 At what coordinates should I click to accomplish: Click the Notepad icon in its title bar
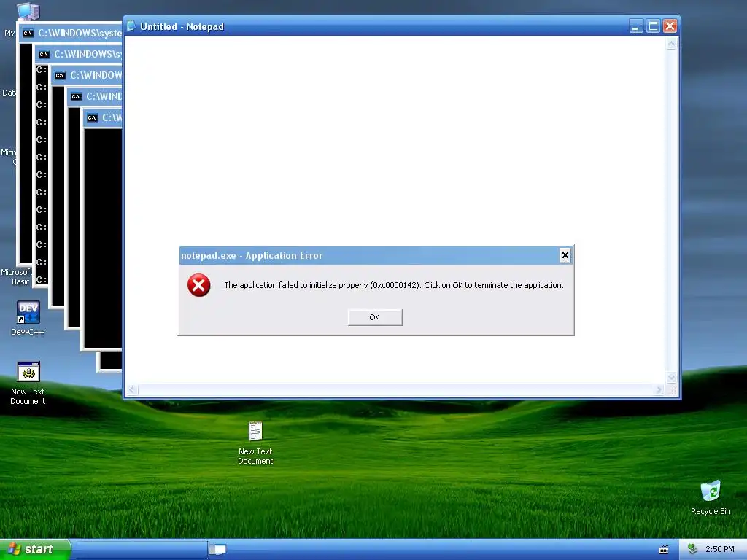click(x=131, y=26)
